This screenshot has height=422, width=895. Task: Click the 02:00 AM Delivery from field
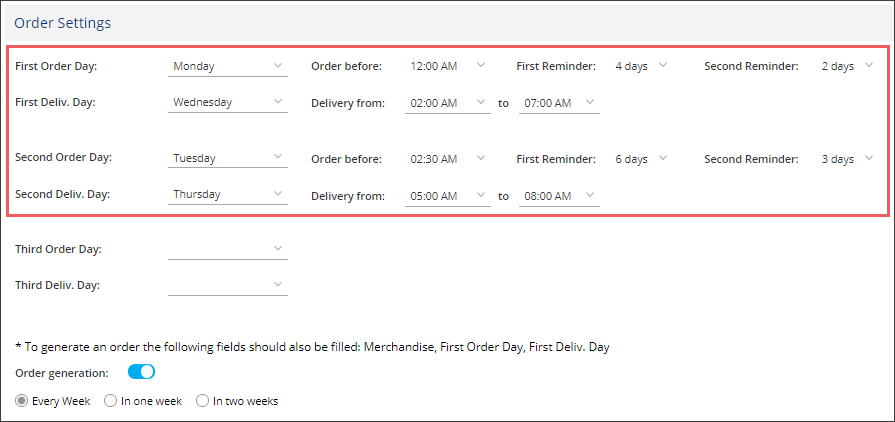(x=448, y=103)
